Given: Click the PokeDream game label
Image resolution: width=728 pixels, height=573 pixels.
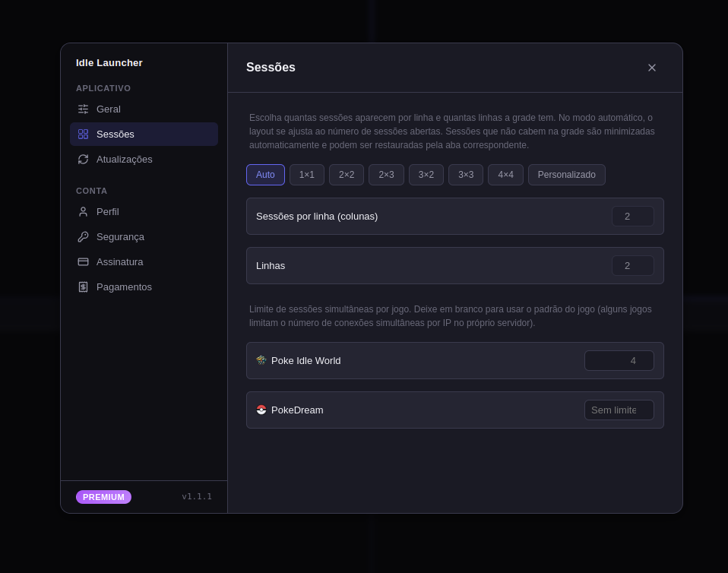Looking at the screenshot, I should click(x=297, y=410).
